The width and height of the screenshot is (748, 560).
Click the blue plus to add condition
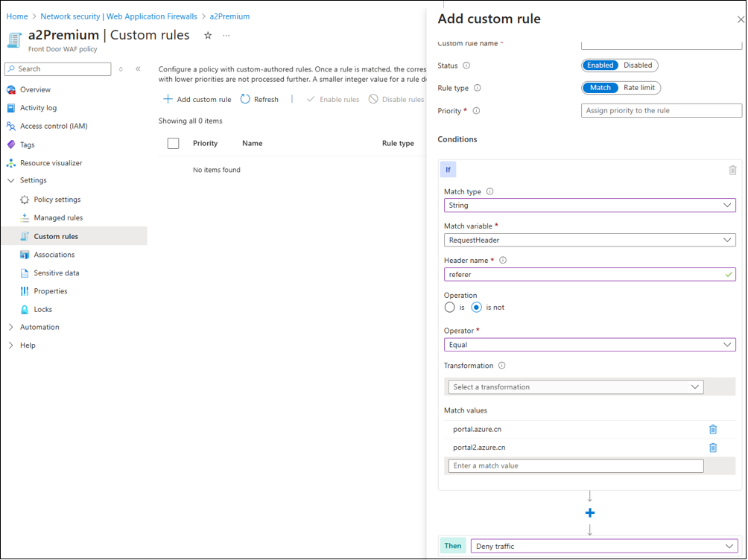coord(589,513)
